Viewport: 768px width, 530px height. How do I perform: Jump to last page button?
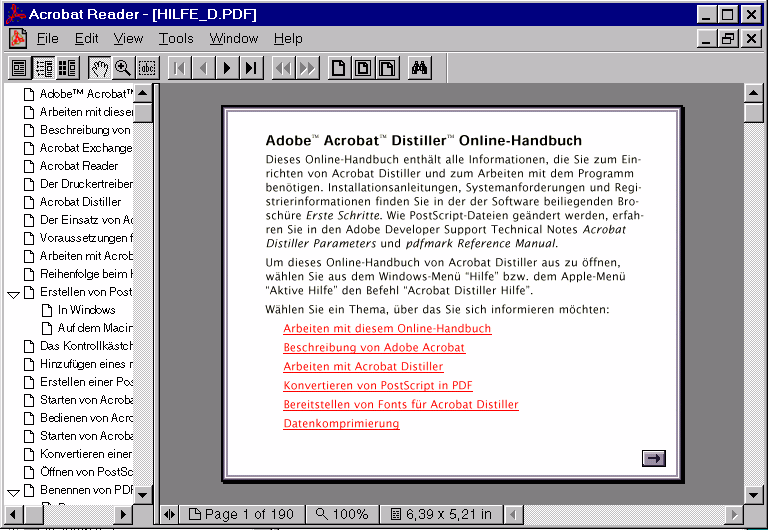click(x=252, y=68)
